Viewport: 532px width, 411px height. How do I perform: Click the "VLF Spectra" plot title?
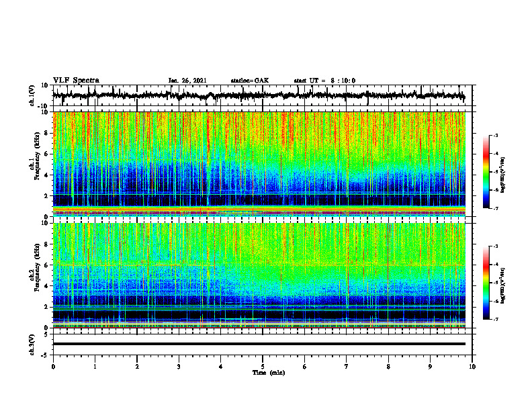pyautogui.click(x=76, y=81)
